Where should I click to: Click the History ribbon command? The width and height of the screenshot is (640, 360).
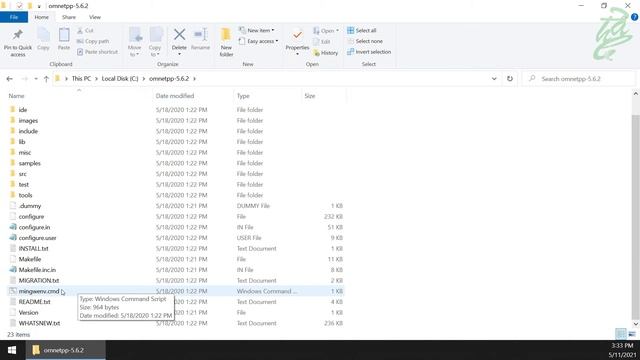coord(326,53)
